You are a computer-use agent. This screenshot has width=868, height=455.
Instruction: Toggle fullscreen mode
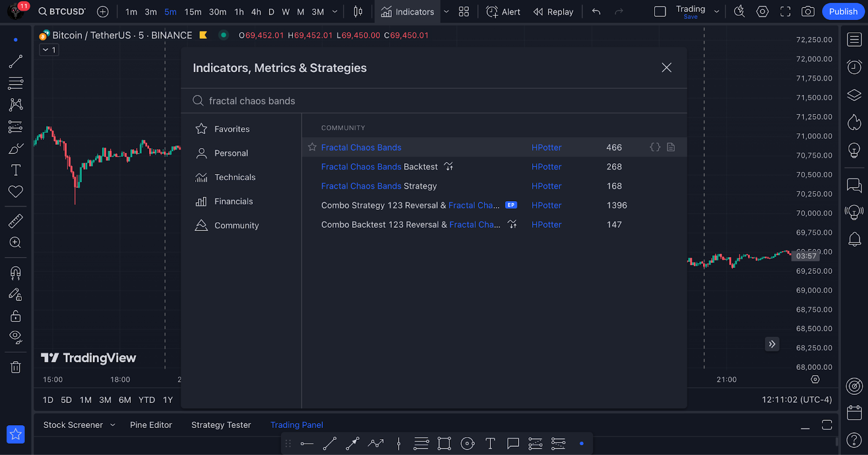(786, 11)
